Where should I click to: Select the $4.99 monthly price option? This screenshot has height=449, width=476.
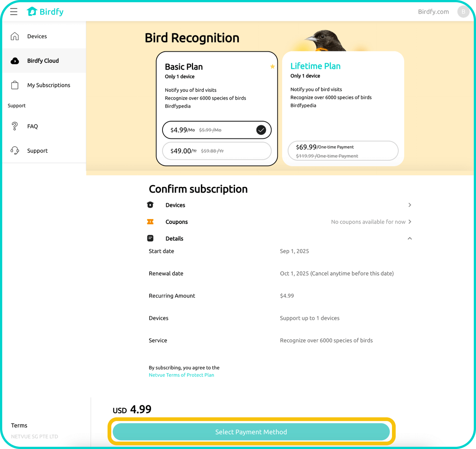(x=217, y=130)
